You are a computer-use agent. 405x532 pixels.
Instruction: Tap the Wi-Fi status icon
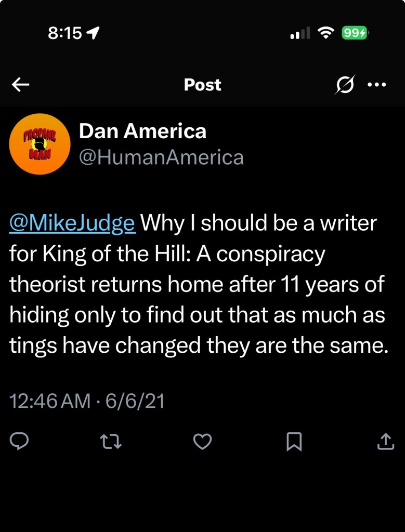326,33
